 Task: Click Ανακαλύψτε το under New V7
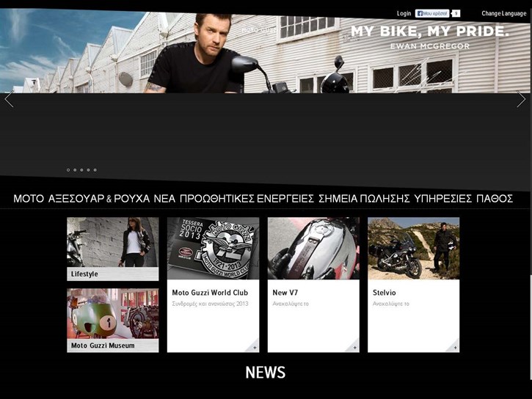[x=291, y=304]
